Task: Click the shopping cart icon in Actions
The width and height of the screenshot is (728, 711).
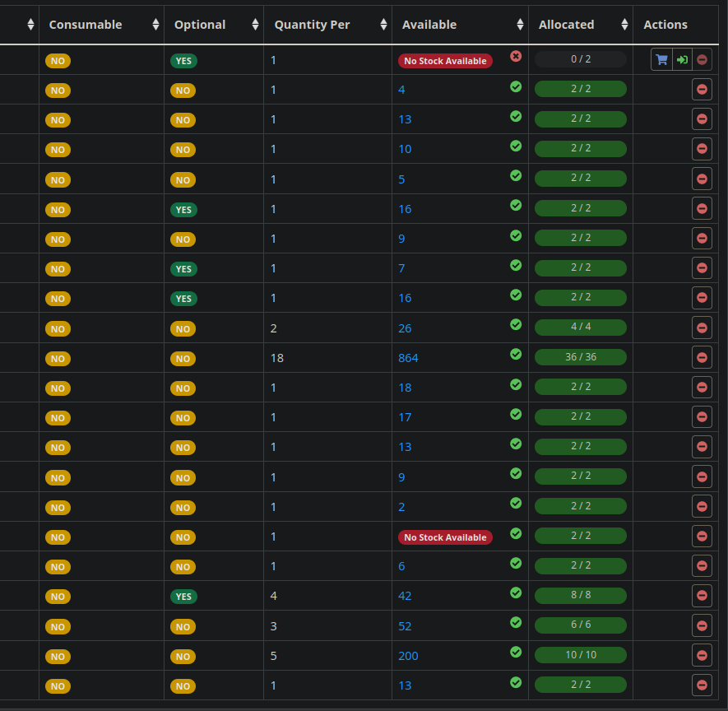Action: tap(661, 59)
